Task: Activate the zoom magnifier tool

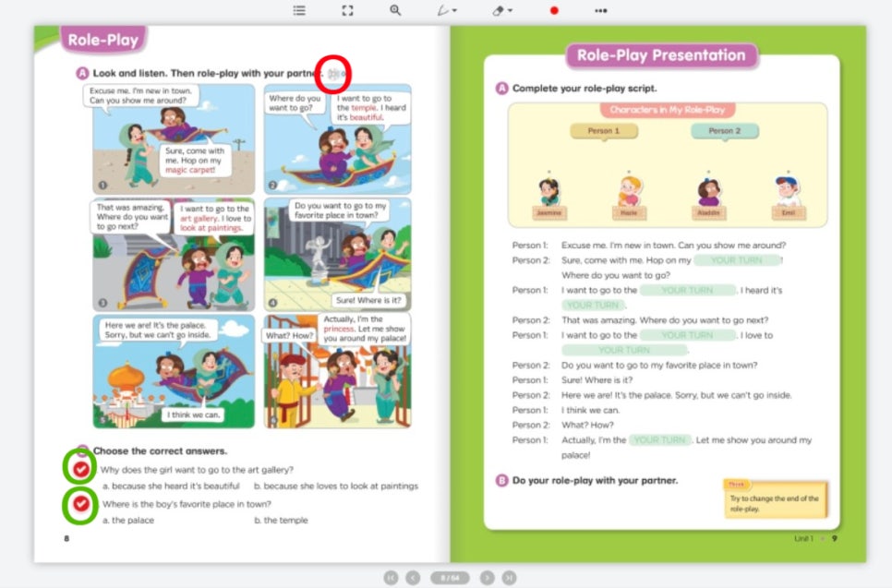Action: pyautogui.click(x=395, y=10)
